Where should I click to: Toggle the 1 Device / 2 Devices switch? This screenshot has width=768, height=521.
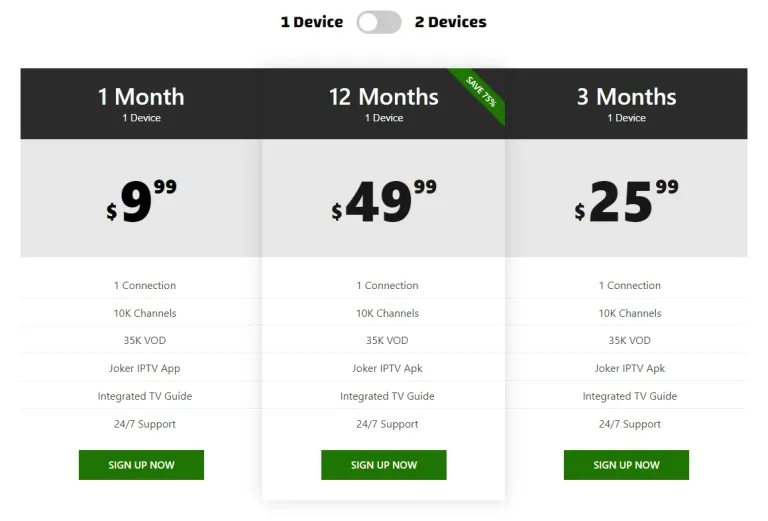point(379,22)
